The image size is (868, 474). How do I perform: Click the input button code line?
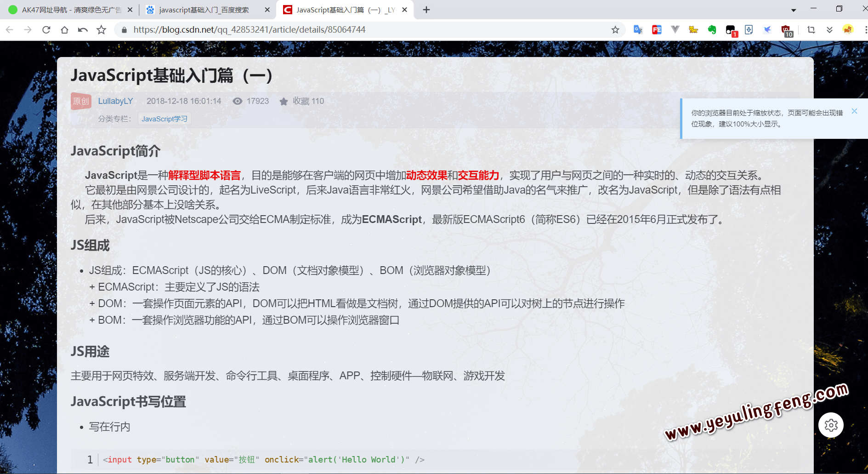pyautogui.click(x=264, y=460)
